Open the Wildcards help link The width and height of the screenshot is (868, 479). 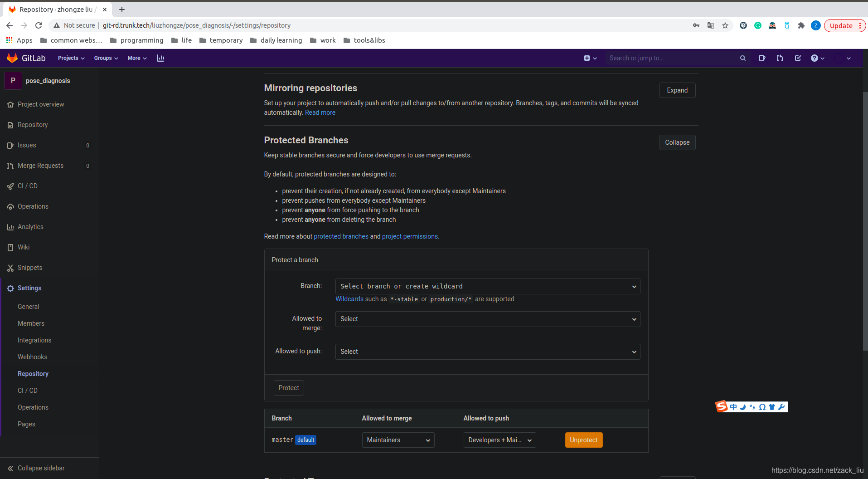point(349,299)
